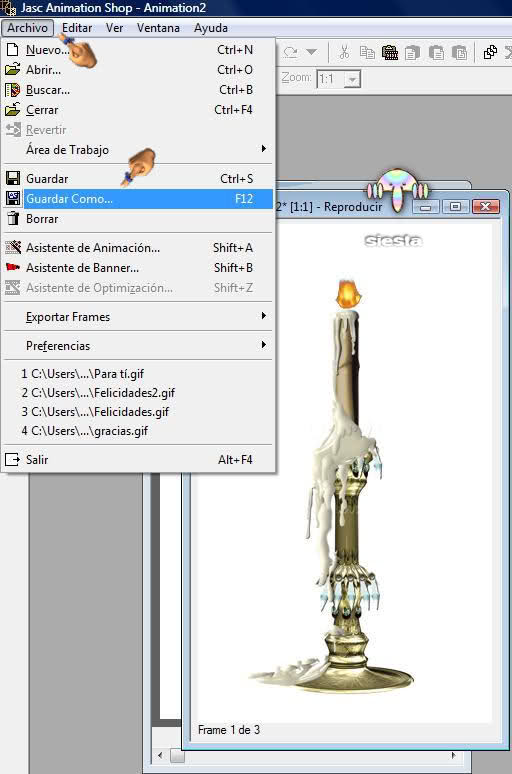Launch Asistente de Animación...
Screen dimensions: 512x774
point(138,248)
